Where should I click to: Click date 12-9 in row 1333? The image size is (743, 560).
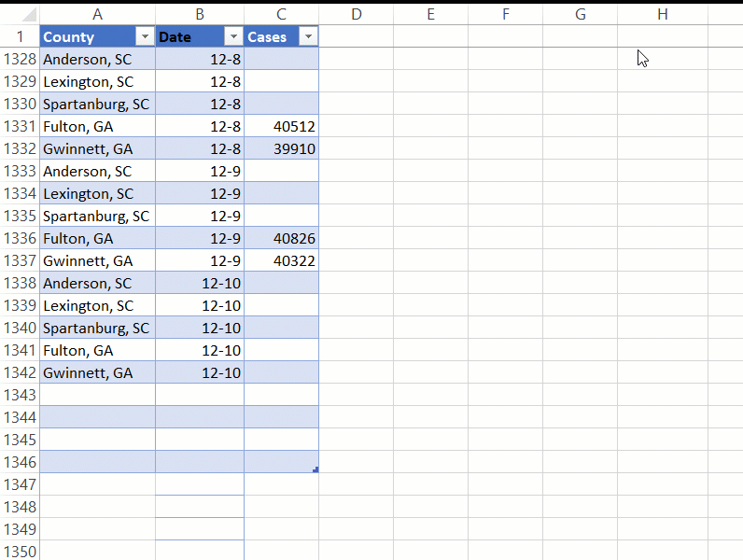[x=200, y=171]
